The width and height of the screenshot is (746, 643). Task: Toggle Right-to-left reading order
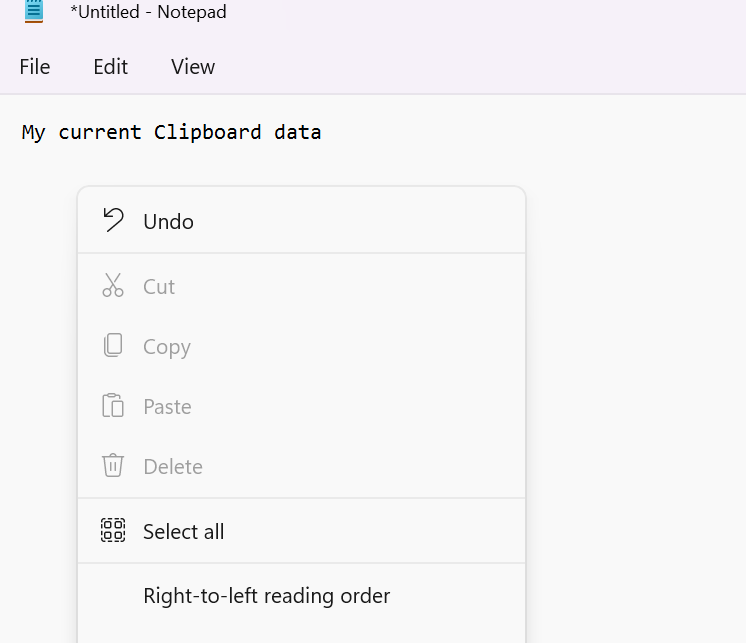302,596
